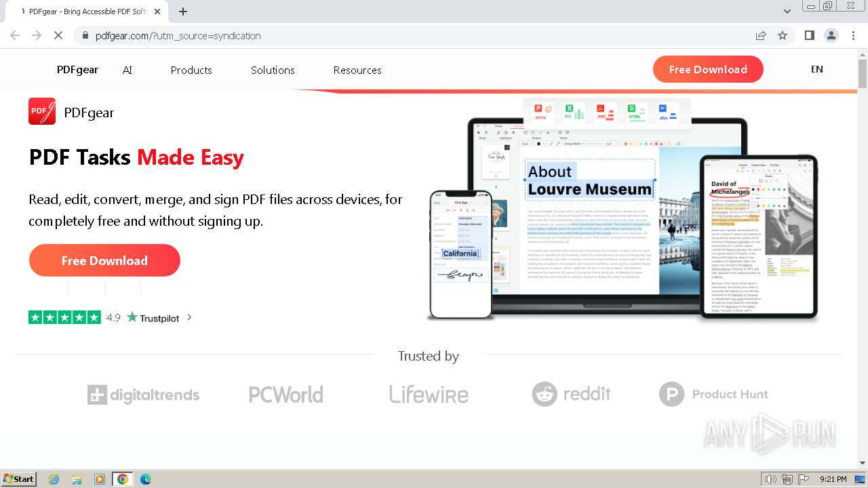Open the AI menu item
868x488 pixels.
click(x=127, y=70)
